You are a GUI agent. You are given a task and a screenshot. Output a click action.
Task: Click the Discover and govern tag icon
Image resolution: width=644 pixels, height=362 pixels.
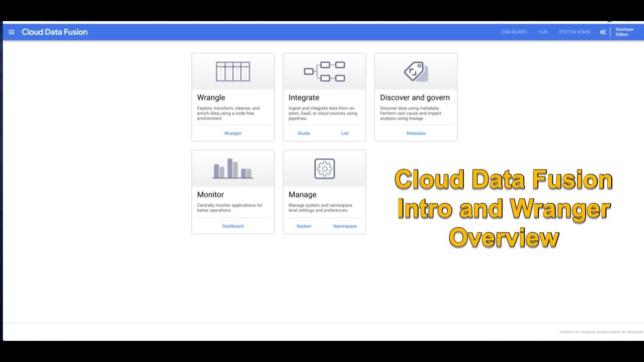pos(416,71)
